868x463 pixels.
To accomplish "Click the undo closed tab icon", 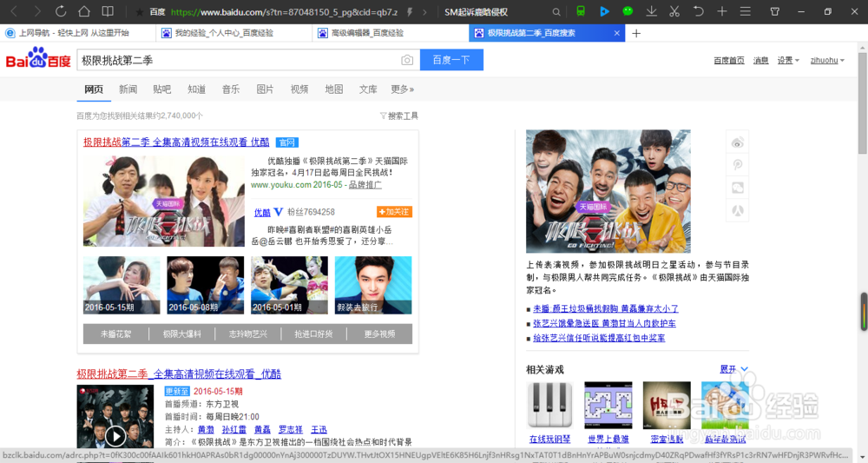I will point(698,11).
